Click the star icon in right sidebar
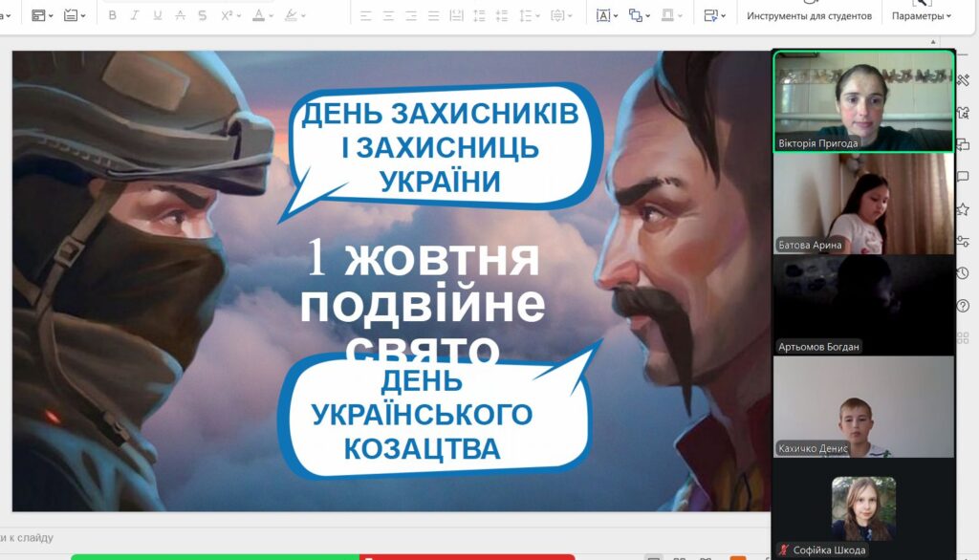Screen dimensions: 979x560 pos(963,209)
